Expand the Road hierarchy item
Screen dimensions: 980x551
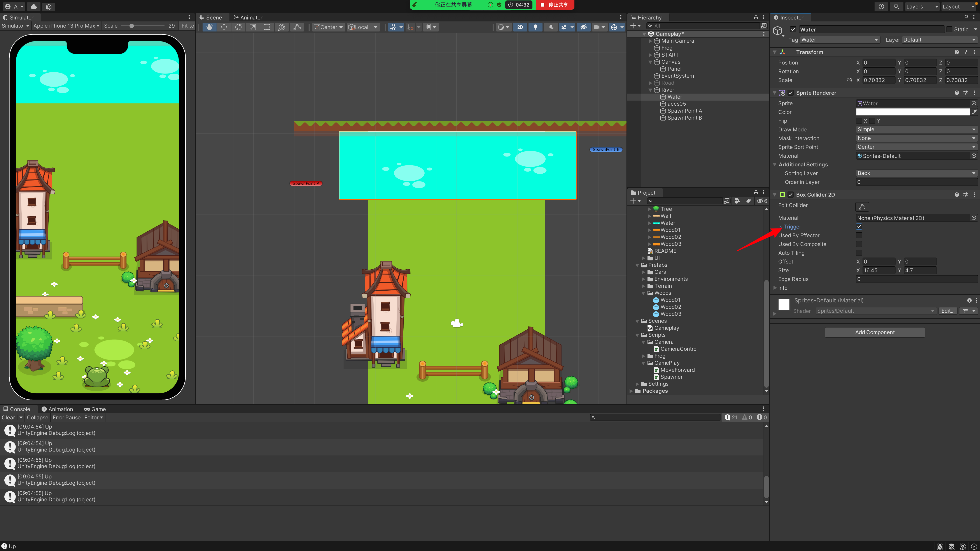[650, 83]
